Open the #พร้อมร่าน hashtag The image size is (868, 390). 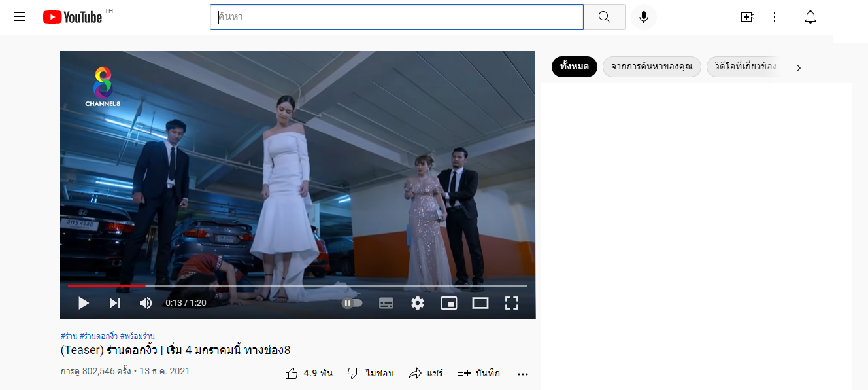coord(137,336)
